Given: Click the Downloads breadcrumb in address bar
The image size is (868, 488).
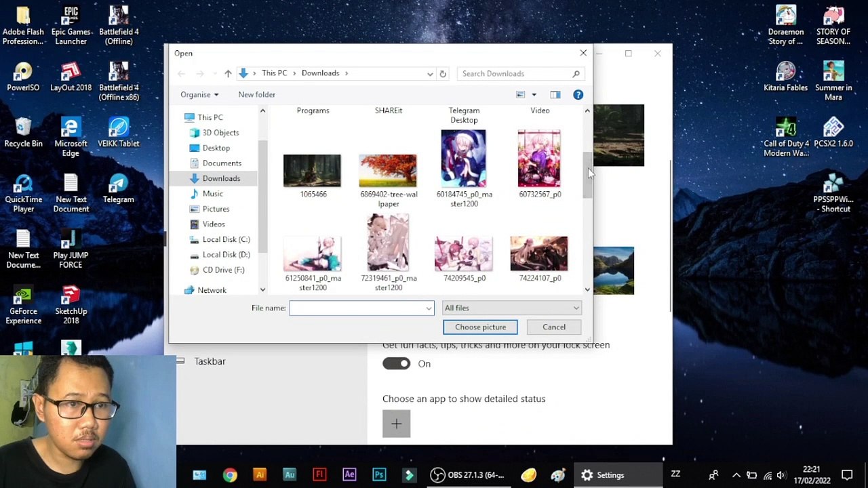Looking at the screenshot, I should [320, 73].
